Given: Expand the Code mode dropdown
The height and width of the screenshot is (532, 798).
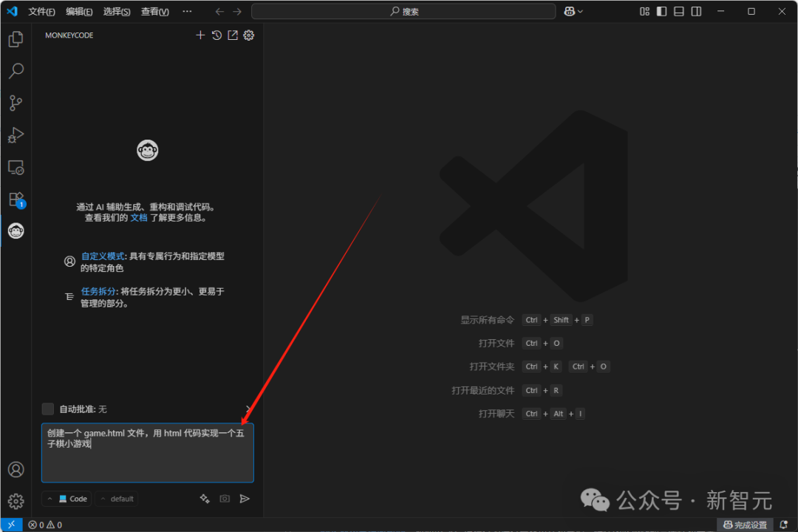Looking at the screenshot, I should click(x=66, y=499).
